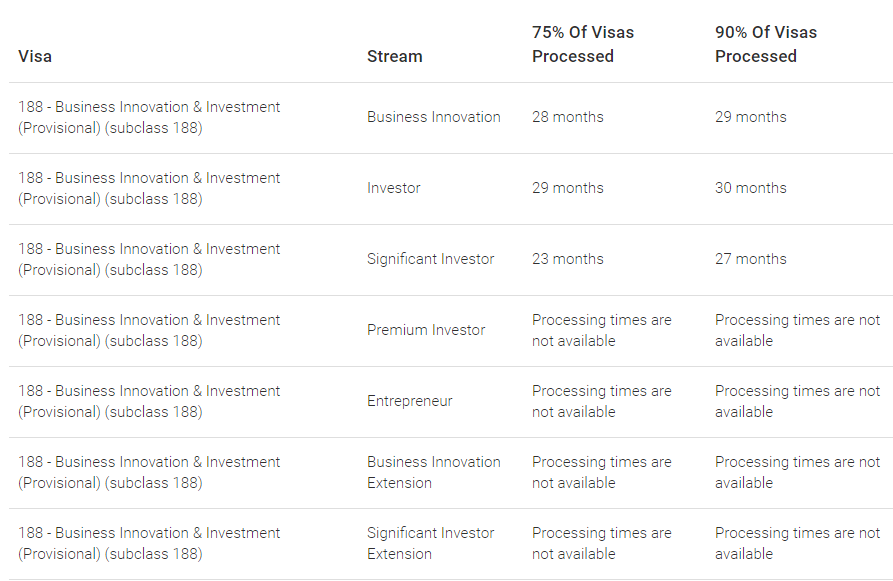Select the Significant Investor stream cell

(431, 259)
